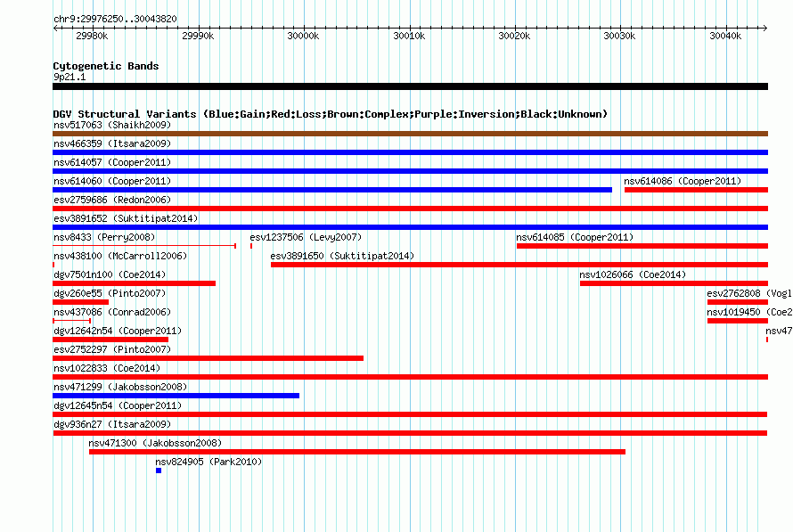
Task: Click the nsv1026066 (Coe2014) label
Action: coord(633,274)
